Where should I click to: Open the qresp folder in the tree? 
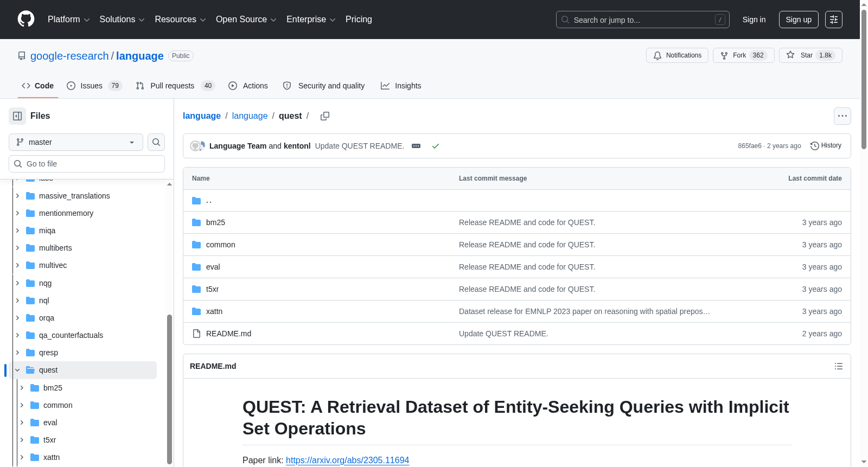(x=48, y=353)
